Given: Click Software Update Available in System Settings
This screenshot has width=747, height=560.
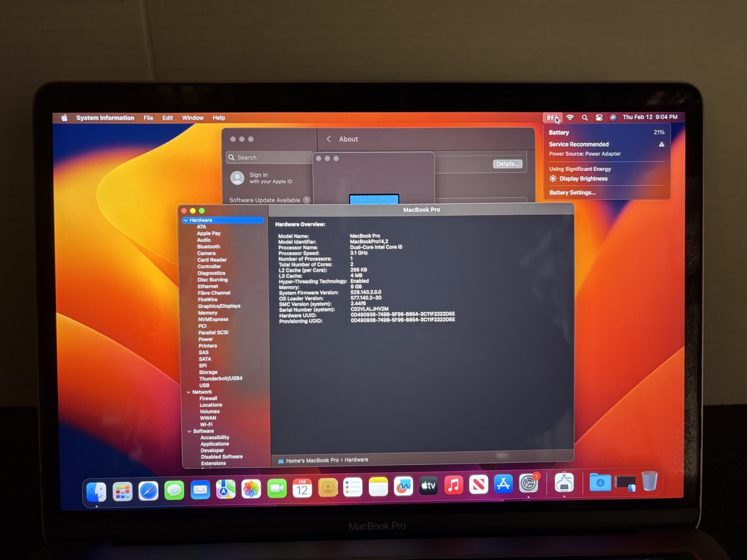Looking at the screenshot, I should [x=269, y=200].
